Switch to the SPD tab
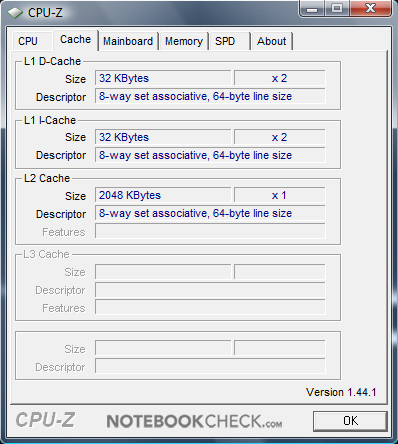The height and width of the screenshot is (444, 398). (230, 41)
